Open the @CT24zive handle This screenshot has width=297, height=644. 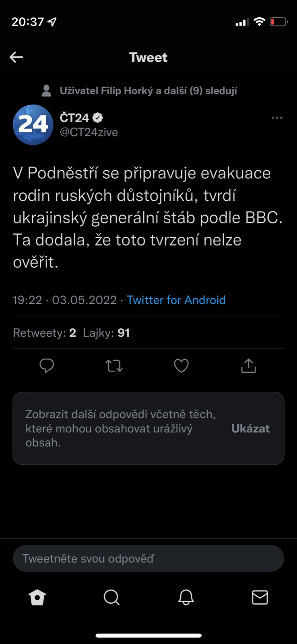pos(89,132)
